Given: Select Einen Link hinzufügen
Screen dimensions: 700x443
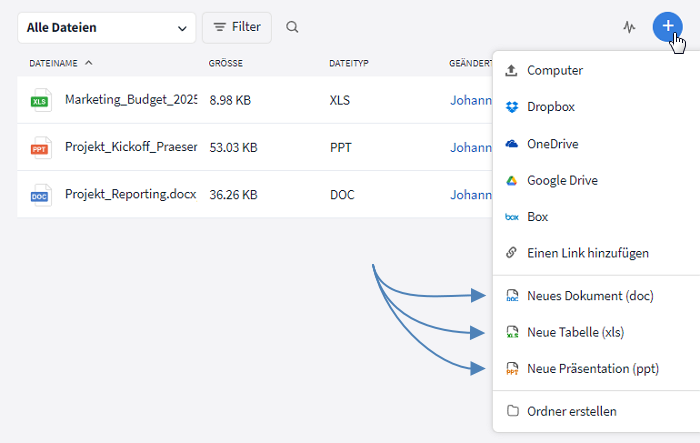Looking at the screenshot, I should (588, 253).
